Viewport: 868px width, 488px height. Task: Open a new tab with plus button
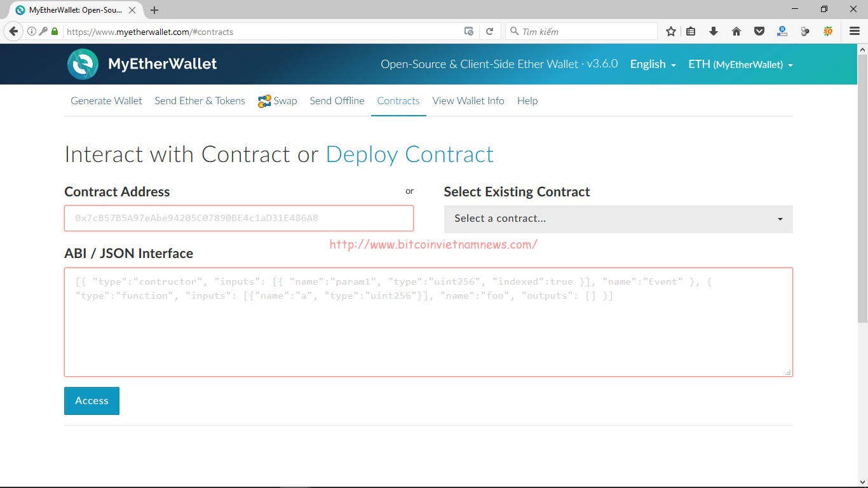154,10
